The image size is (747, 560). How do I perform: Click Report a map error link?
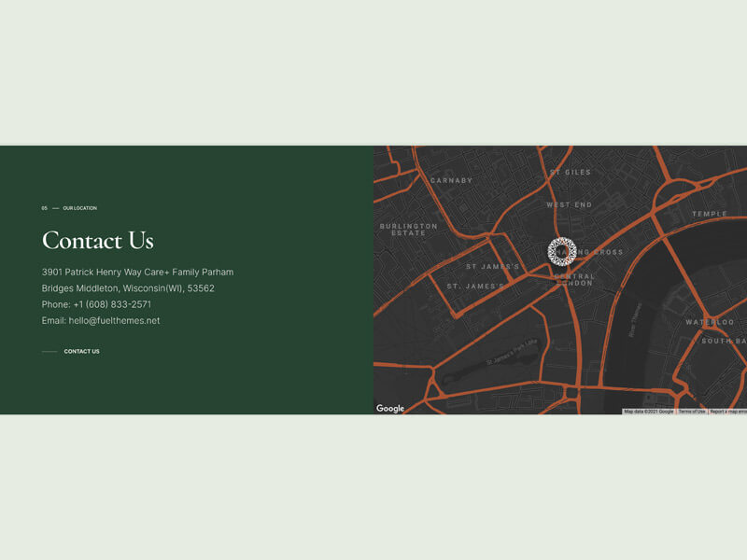(727, 411)
